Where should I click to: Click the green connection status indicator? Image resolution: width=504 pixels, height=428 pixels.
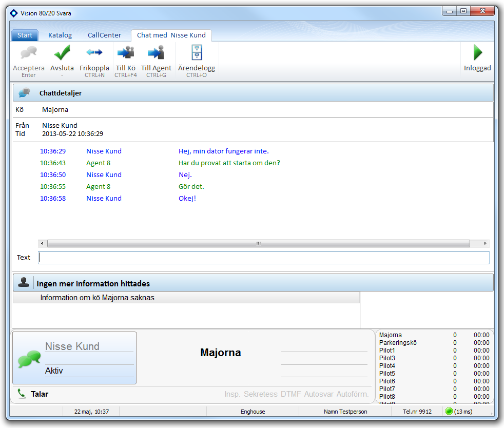(x=449, y=411)
